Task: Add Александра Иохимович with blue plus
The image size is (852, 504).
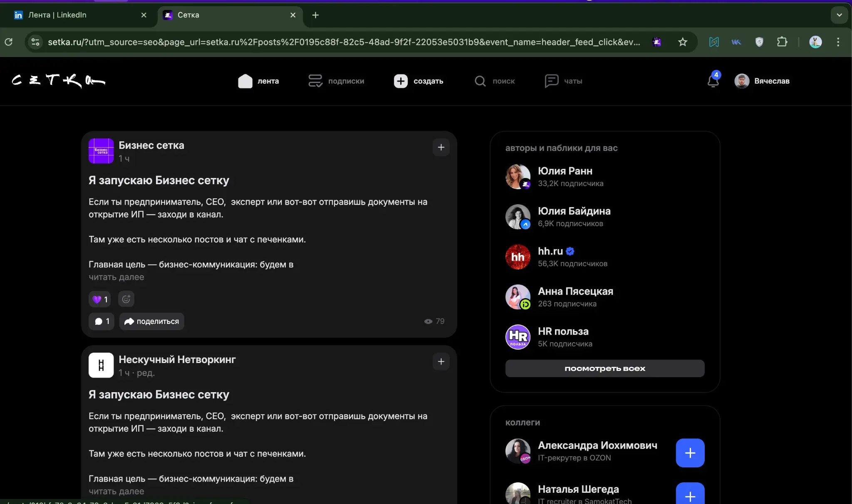Action: 690,453
